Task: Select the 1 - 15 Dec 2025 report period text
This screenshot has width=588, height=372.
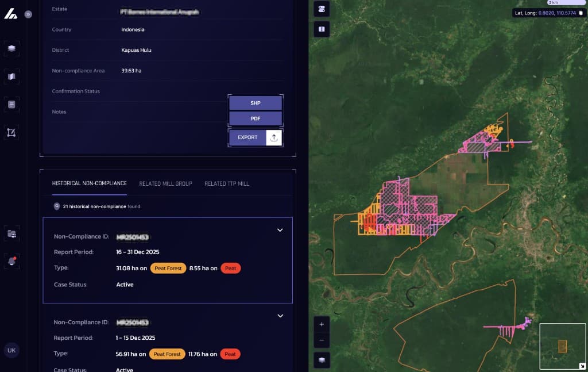Action: [136, 338]
